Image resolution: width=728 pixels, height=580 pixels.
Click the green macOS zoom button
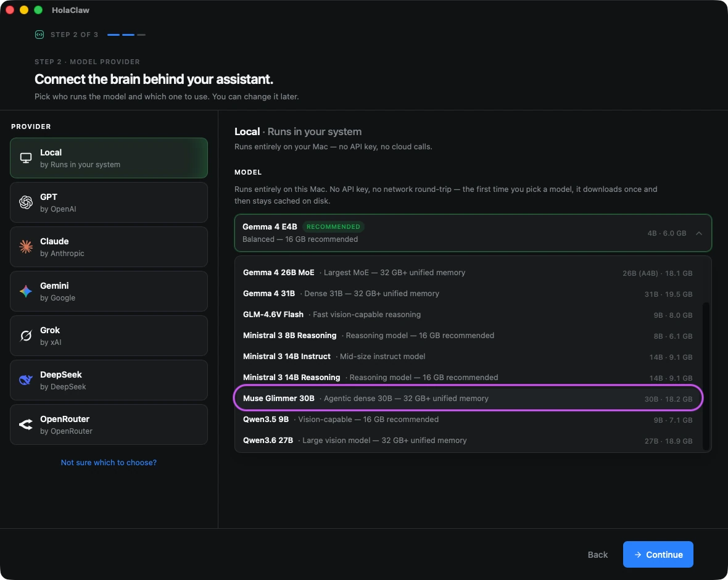pos(38,10)
